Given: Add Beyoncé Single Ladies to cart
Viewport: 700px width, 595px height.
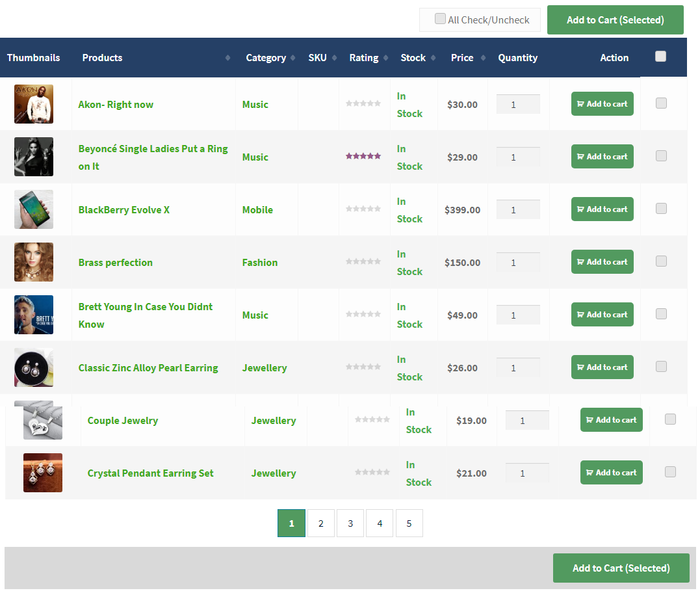Looking at the screenshot, I should (603, 156).
